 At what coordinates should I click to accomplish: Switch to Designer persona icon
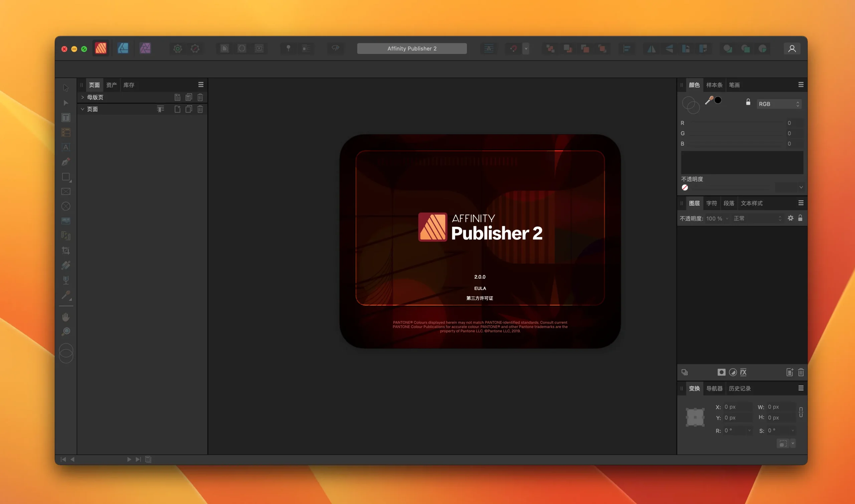123,49
